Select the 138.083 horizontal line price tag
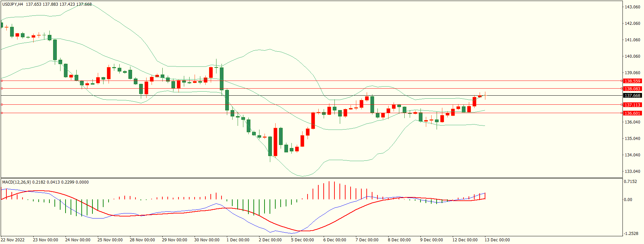The width and height of the screenshot is (644, 244). pos(632,89)
